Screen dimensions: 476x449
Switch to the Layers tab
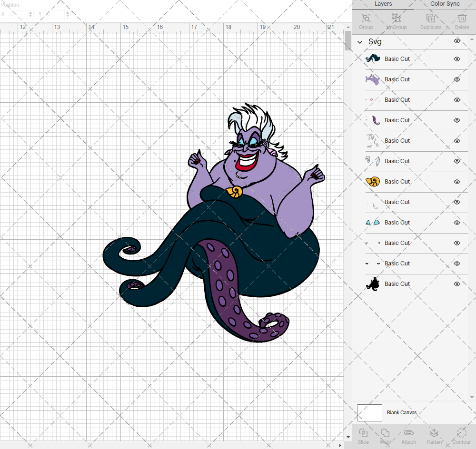click(383, 4)
